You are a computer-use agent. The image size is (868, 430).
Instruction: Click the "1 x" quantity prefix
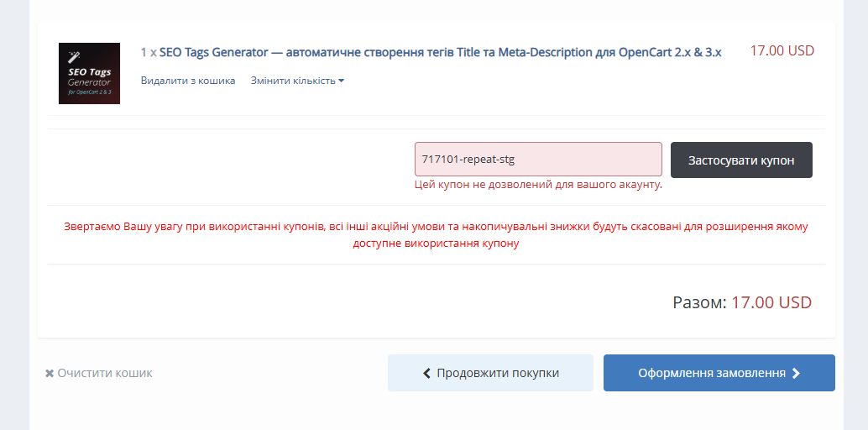pyautogui.click(x=149, y=52)
